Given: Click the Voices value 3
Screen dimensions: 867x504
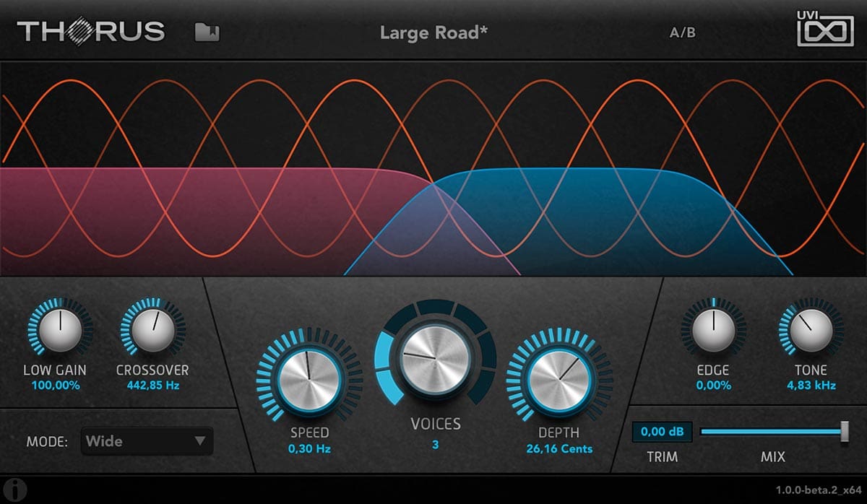Looking at the screenshot, I should (x=435, y=445).
